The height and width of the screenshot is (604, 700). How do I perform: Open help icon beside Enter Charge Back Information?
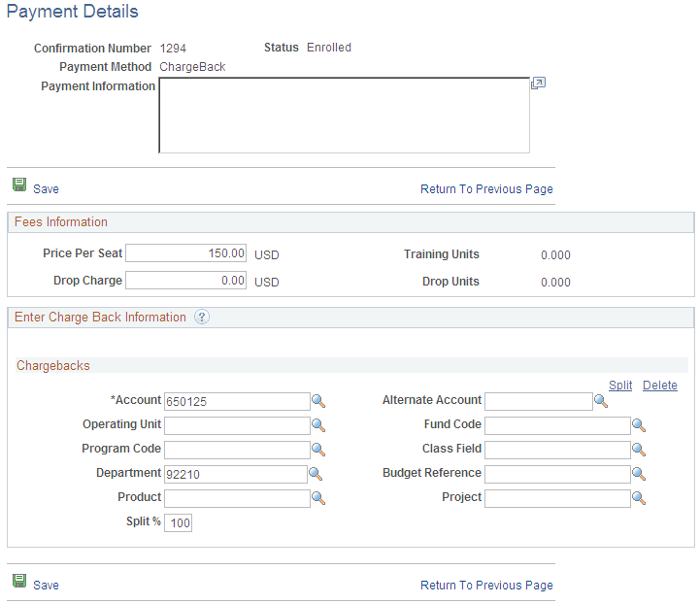tap(201, 317)
